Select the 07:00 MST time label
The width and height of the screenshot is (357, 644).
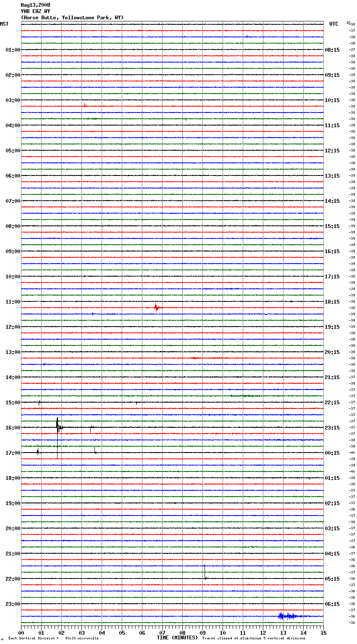[x=13, y=201]
